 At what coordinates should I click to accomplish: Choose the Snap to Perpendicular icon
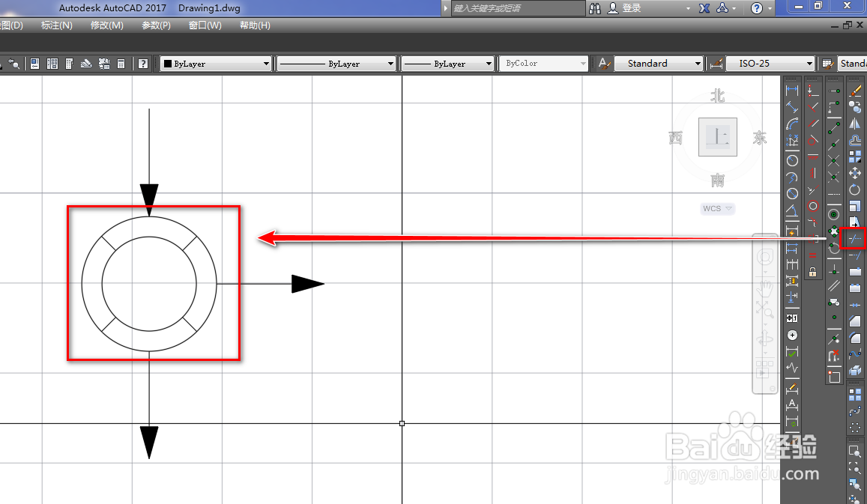click(834, 271)
